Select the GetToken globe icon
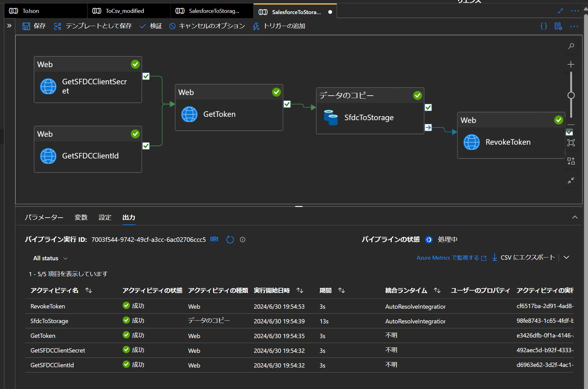Viewport: 588px width, 389px height. tap(189, 114)
